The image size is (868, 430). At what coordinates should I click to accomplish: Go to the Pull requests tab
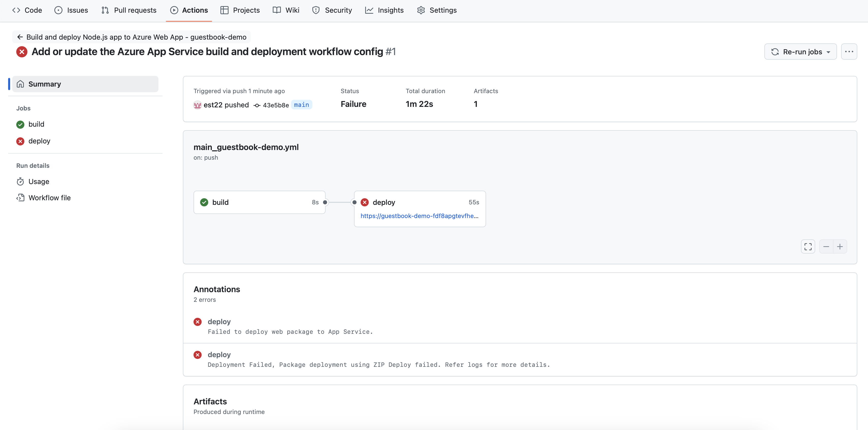129,10
